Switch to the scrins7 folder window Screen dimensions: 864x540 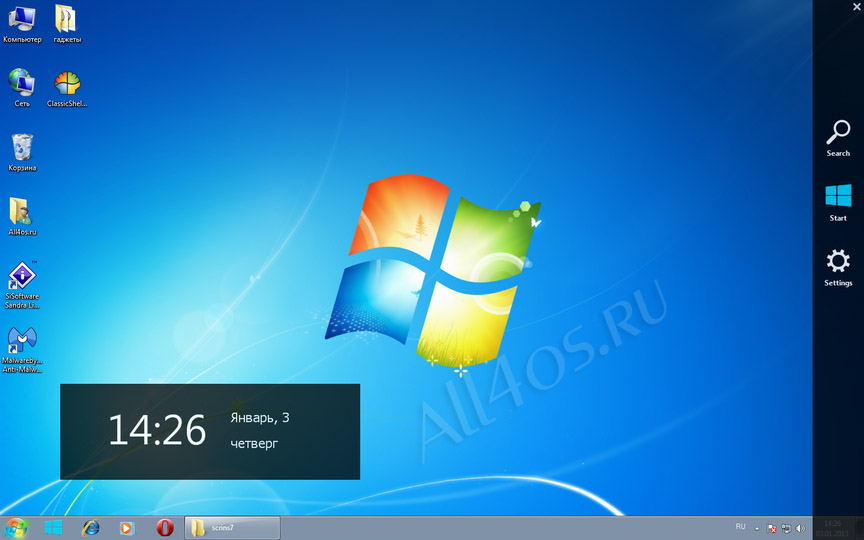click(232, 528)
